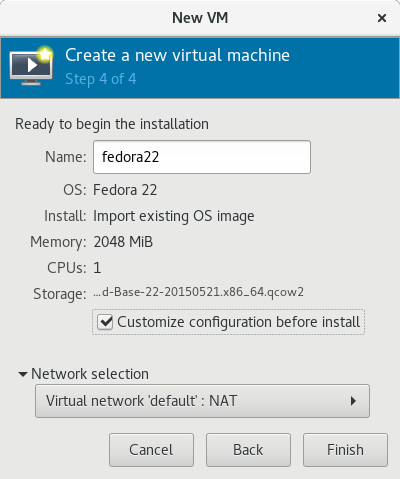Click the 'New VM' window title

click(x=200, y=18)
